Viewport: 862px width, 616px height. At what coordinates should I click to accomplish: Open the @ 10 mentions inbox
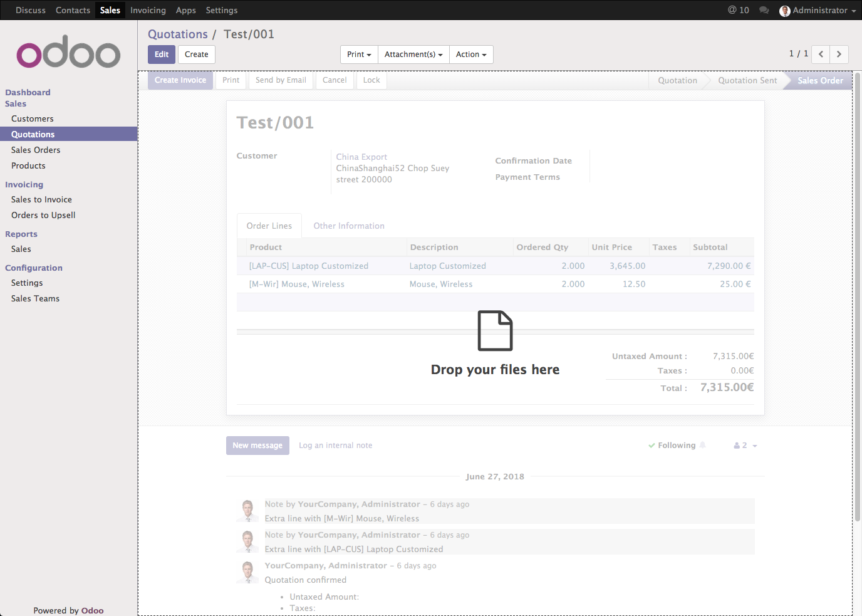point(738,10)
